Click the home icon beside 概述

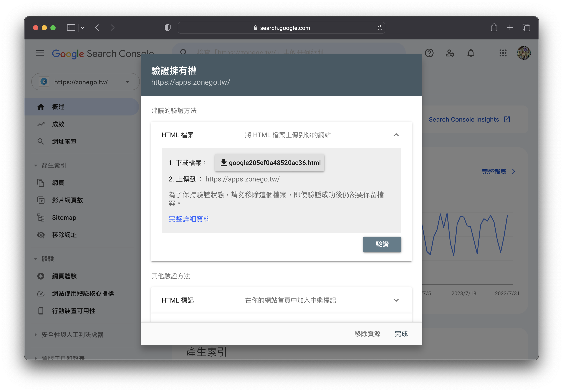pyautogui.click(x=41, y=107)
